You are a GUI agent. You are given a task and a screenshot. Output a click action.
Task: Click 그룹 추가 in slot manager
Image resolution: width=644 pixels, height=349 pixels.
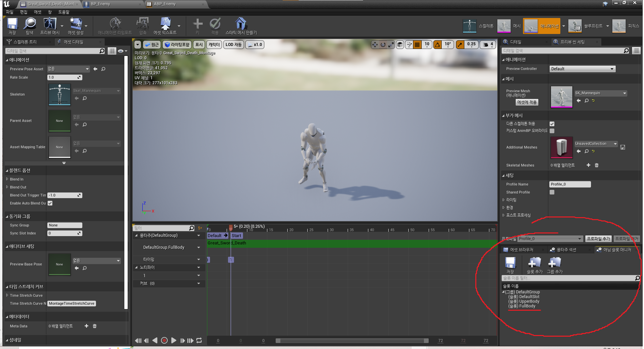tap(555, 265)
